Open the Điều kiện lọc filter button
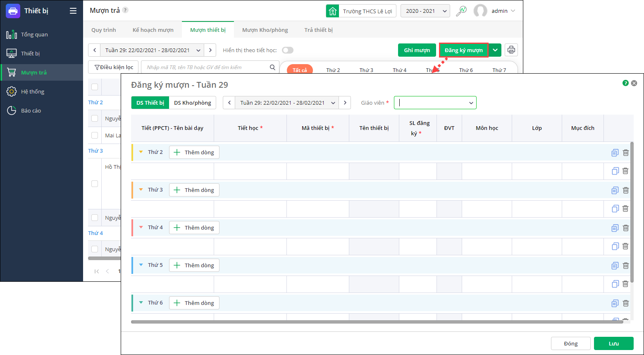The height and width of the screenshot is (355, 644). (113, 67)
